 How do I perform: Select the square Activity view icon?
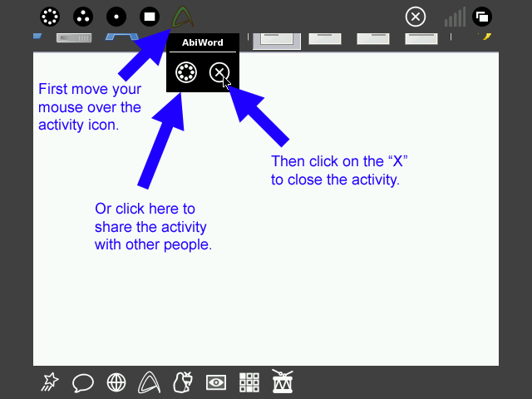[150, 16]
